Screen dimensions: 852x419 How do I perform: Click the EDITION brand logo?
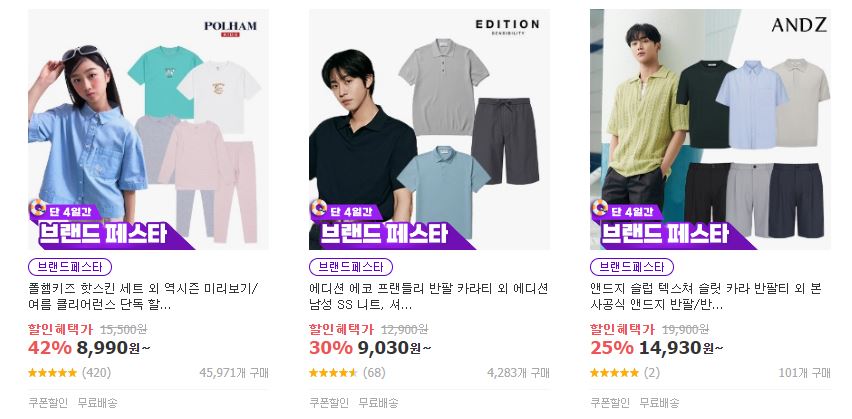508,27
